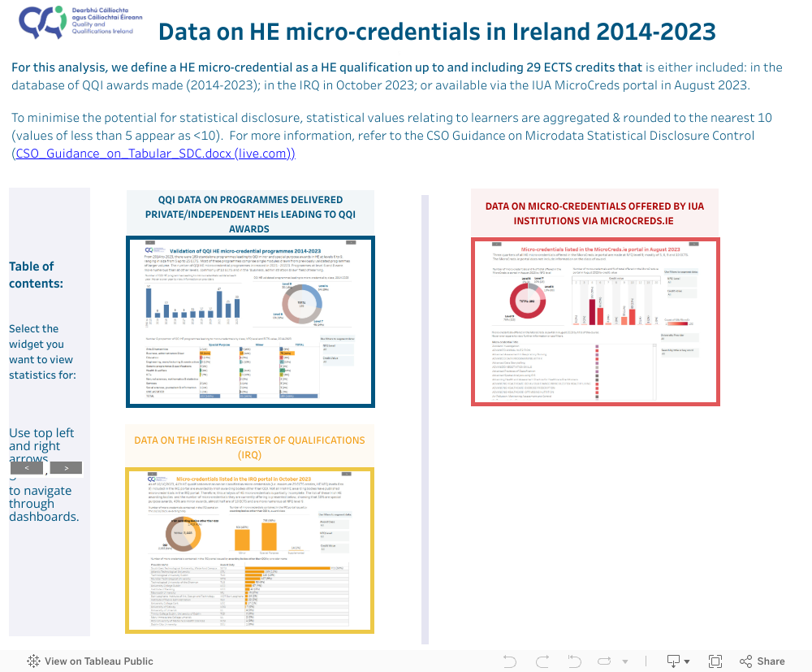
Task: Click previous arrow inside QQI thumbnail
Action: point(150,242)
